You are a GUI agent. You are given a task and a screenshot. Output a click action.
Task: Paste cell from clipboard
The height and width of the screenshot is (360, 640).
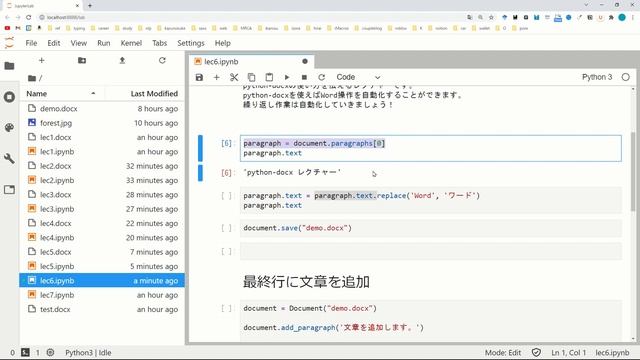(x=269, y=77)
